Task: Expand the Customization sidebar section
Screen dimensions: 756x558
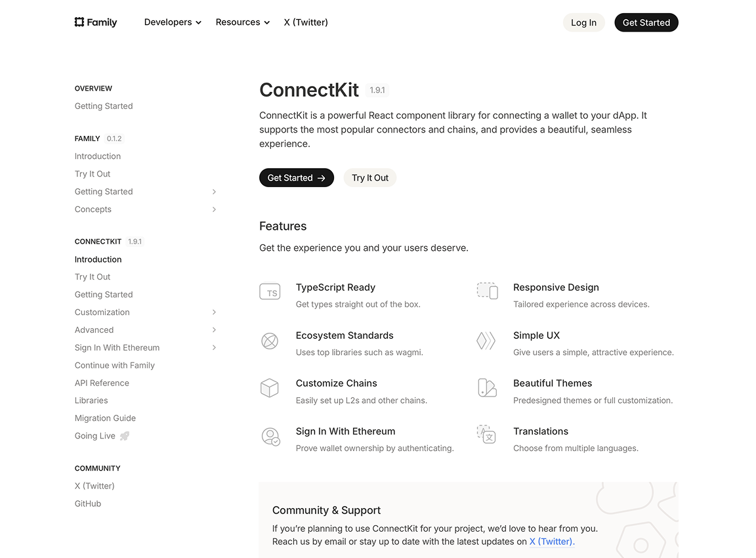Action: (214, 312)
